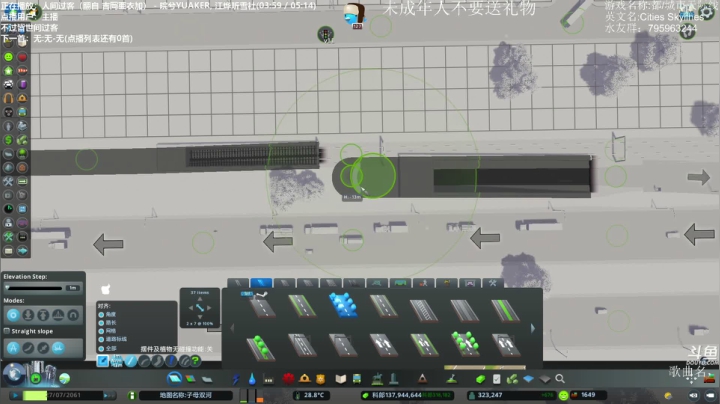This screenshot has height=404, width=720.
Task: Open the fire department menu
Action: coord(304,378)
